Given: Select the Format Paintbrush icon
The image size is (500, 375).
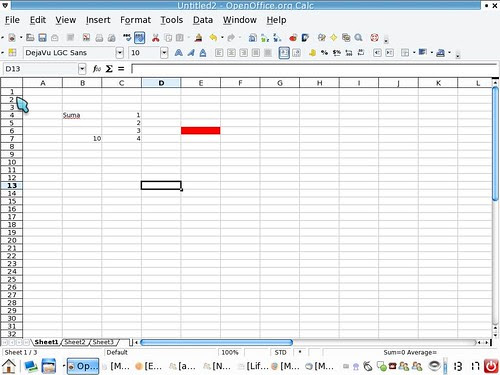Looking at the screenshot, I should coord(199,38).
